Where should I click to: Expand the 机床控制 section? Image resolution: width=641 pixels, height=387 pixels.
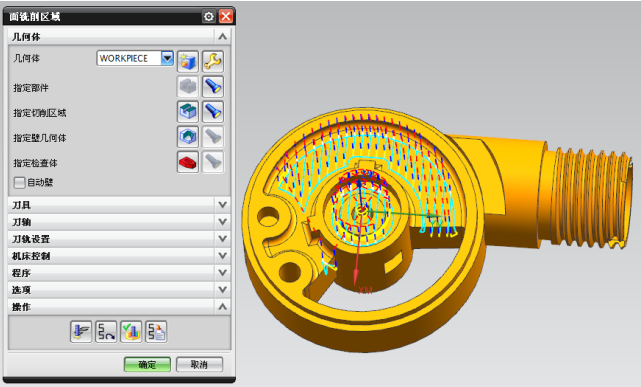click(x=119, y=256)
